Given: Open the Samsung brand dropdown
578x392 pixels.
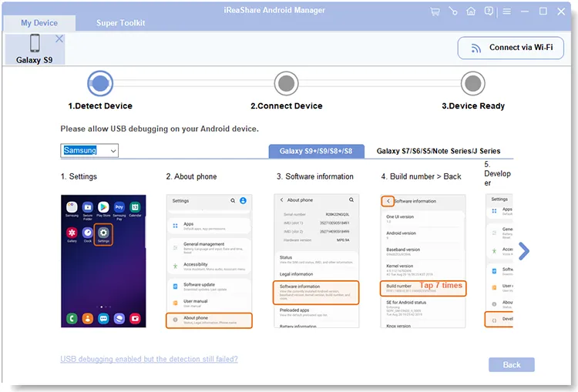Looking at the screenshot, I should pos(89,151).
